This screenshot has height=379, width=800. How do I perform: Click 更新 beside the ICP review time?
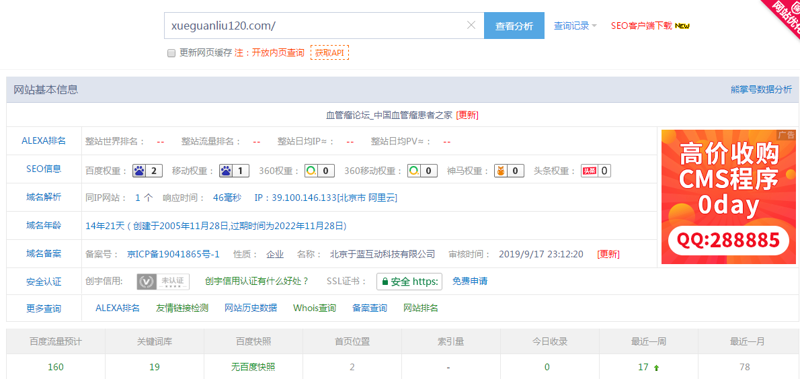point(608,254)
